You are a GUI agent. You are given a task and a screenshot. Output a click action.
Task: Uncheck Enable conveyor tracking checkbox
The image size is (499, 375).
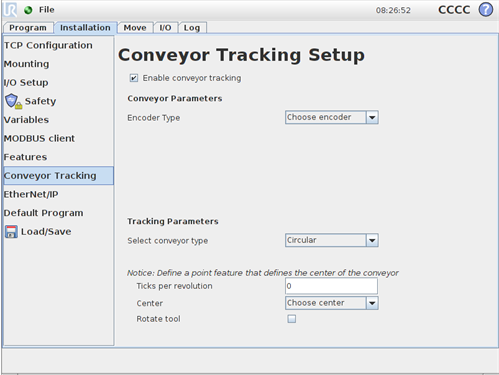pyautogui.click(x=134, y=78)
